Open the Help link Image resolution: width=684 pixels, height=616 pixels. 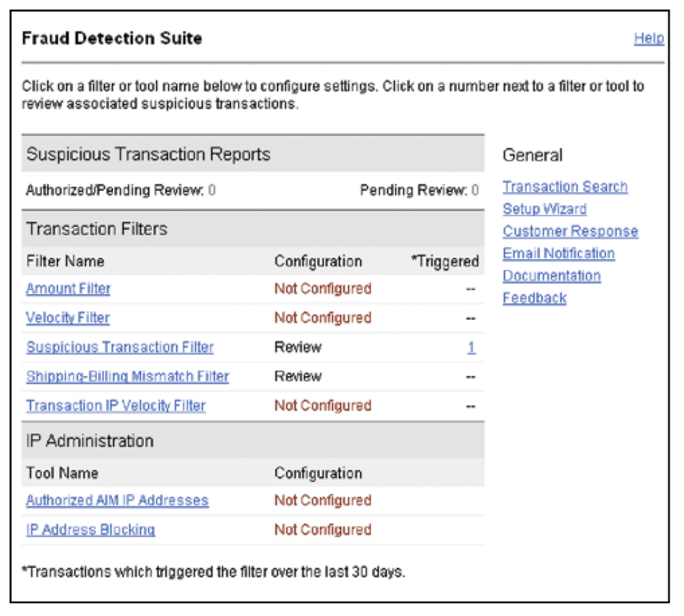coord(648,38)
